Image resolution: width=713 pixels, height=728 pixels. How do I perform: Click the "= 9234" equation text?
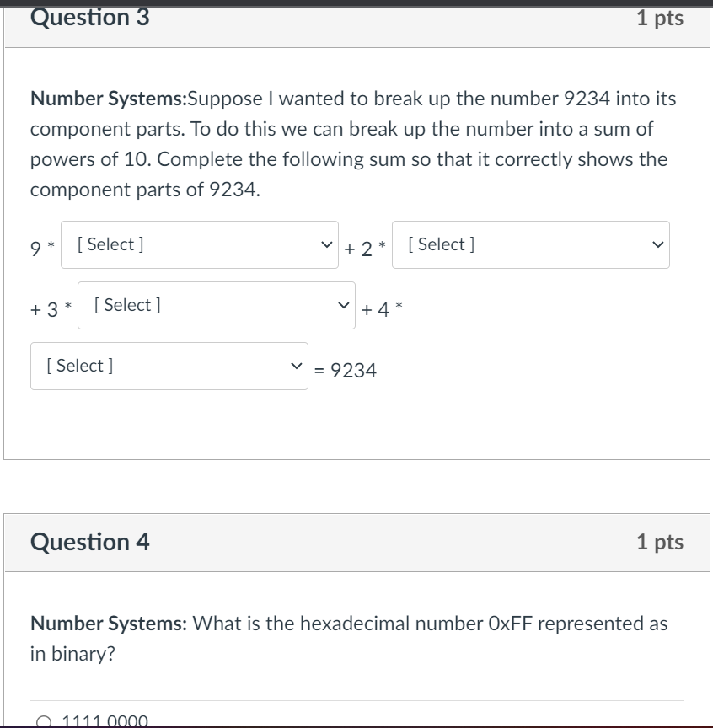pyautogui.click(x=346, y=370)
